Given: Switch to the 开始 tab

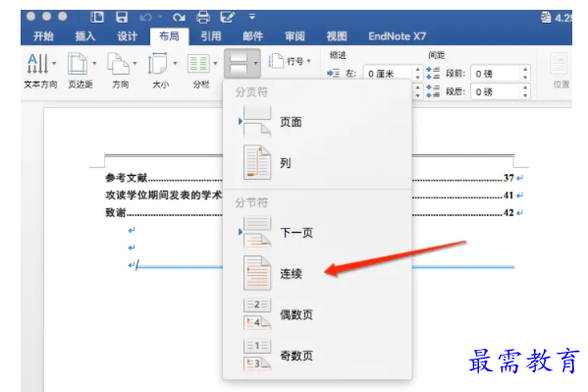Looking at the screenshot, I should [x=43, y=36].
